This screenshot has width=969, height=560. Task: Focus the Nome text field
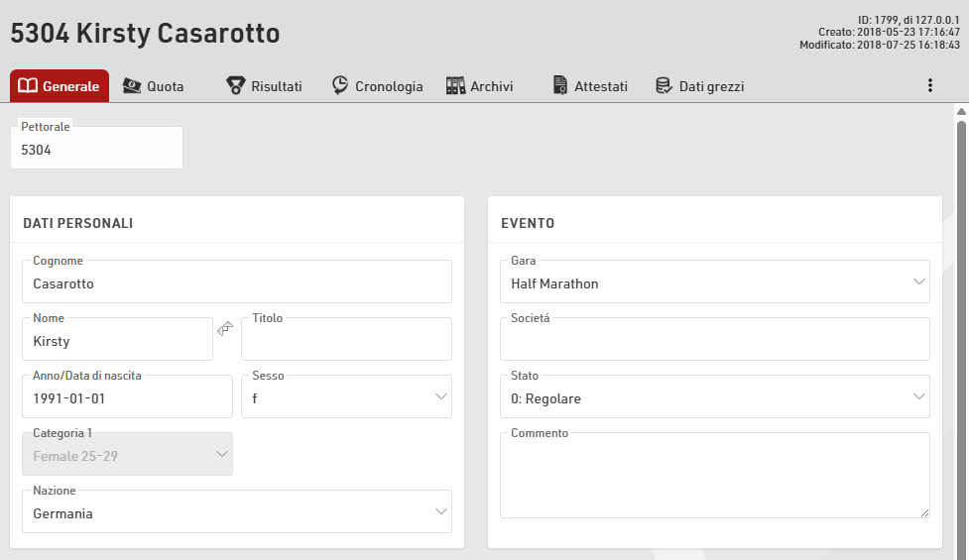tap(117, 341)
